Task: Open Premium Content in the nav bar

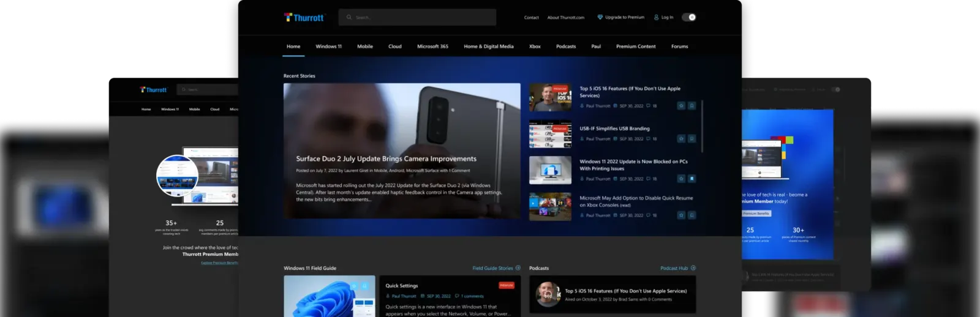Action: click(x=636, y=47)
